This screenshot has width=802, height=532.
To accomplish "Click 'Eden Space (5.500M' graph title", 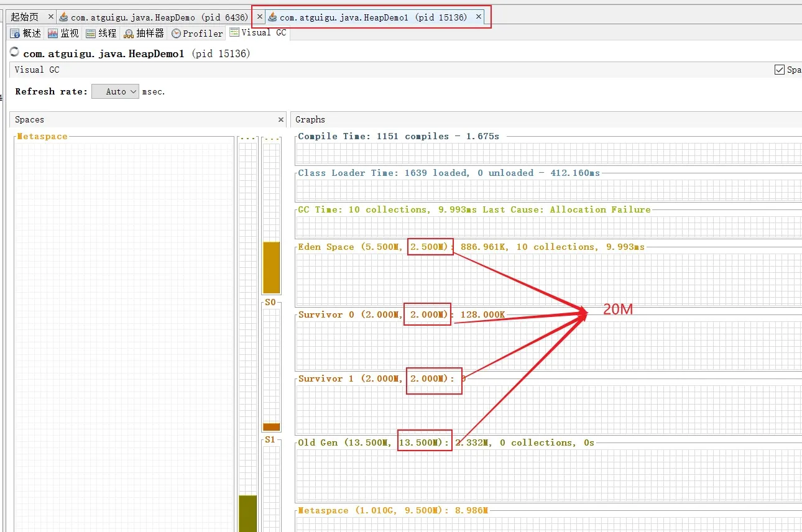I will click(471, 247).
